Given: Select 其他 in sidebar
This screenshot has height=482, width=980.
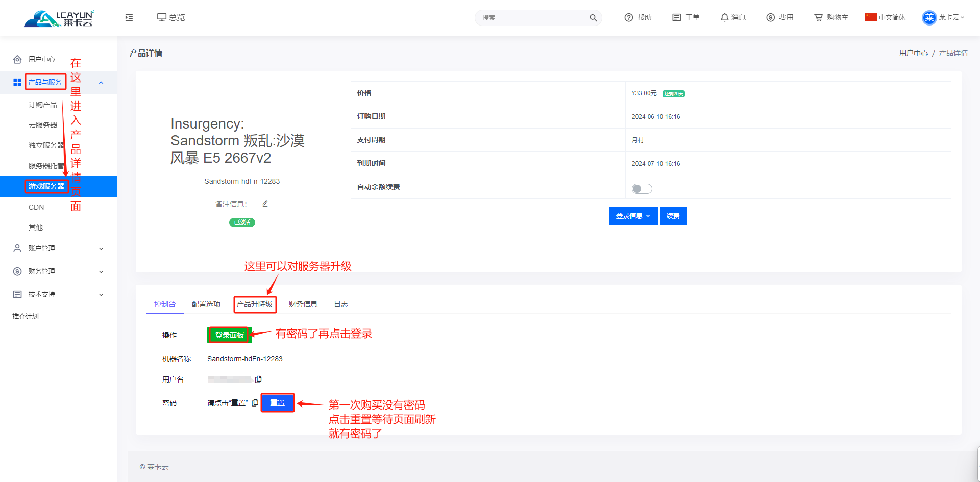Looking at the screenshot, I should (36, 227).
